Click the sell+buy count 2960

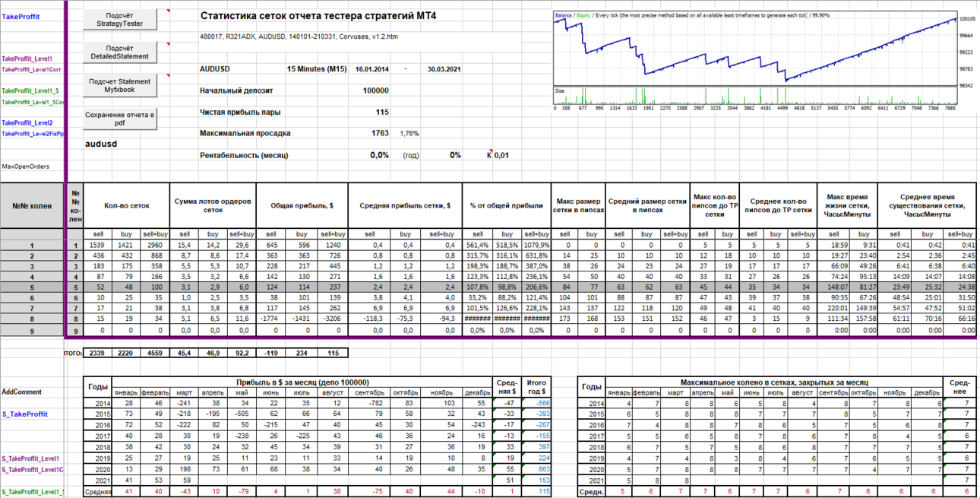155,245
